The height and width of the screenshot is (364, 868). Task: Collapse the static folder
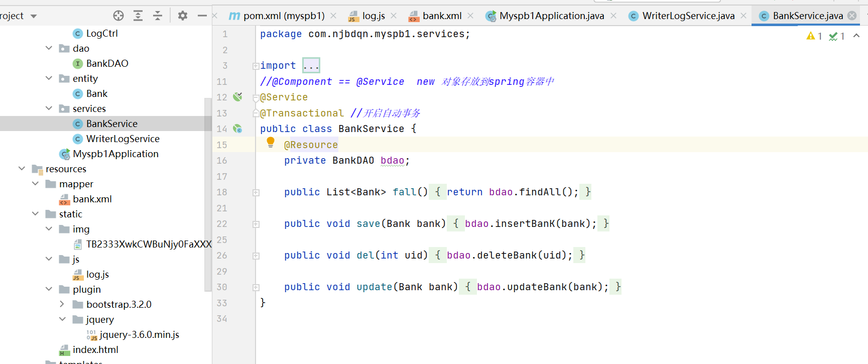click(35, 214)
